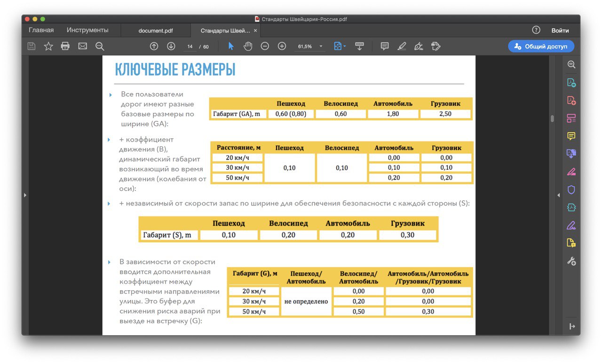
Task: Open search tools magnifier in right sidebar
Action: coord(571,64)
